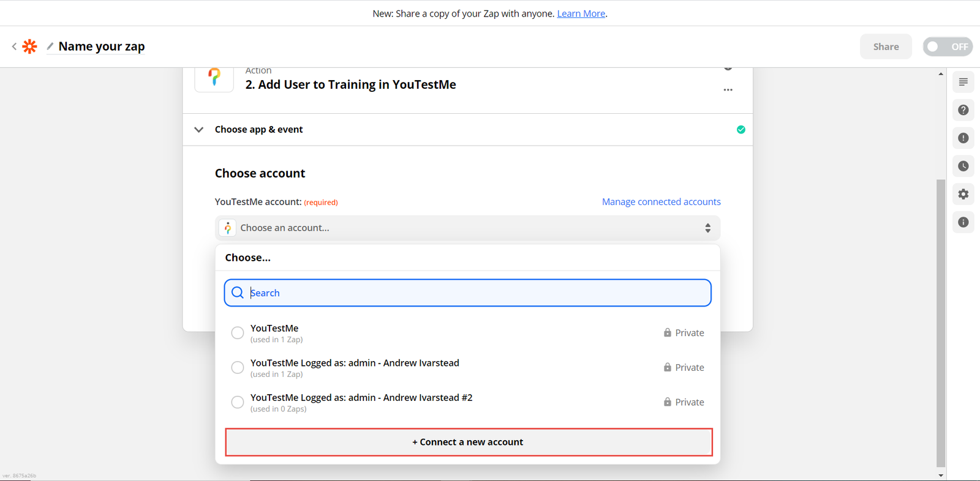Open the Choose an account dropdown
The image size is (980, 481).
coord(467,228)
